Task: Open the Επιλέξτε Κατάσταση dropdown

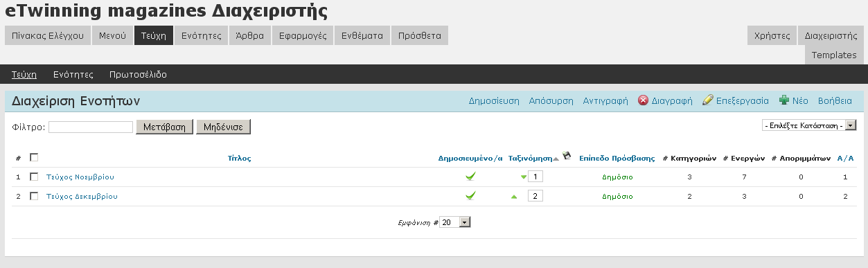Action: pos(808,125)
